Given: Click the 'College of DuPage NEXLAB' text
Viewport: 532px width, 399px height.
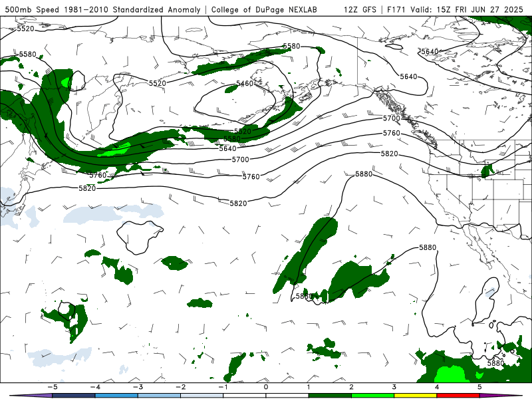Looking at the screenshot, I should [264, 9].
